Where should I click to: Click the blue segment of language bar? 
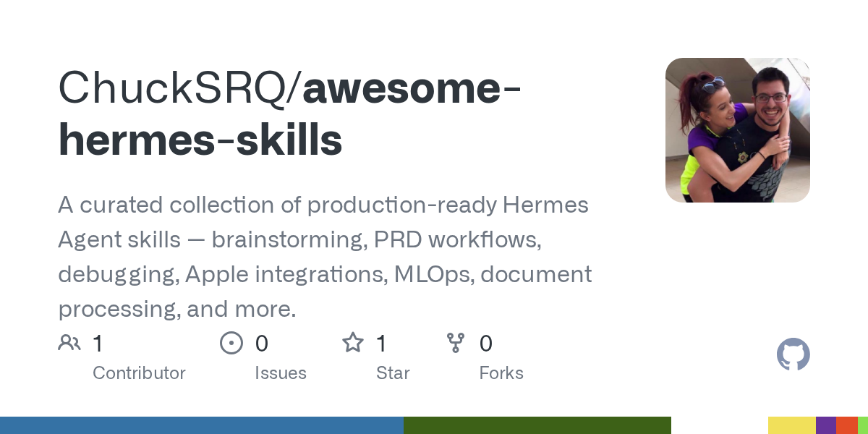pos(201,425)
